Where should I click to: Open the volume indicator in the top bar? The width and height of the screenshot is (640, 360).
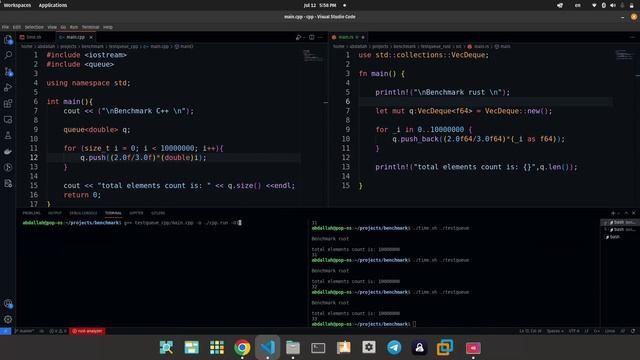pos(613,5)
